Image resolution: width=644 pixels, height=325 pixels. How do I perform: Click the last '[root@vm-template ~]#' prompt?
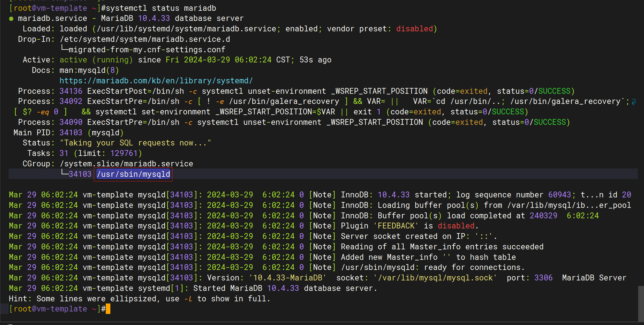click(x=57, y=309)
